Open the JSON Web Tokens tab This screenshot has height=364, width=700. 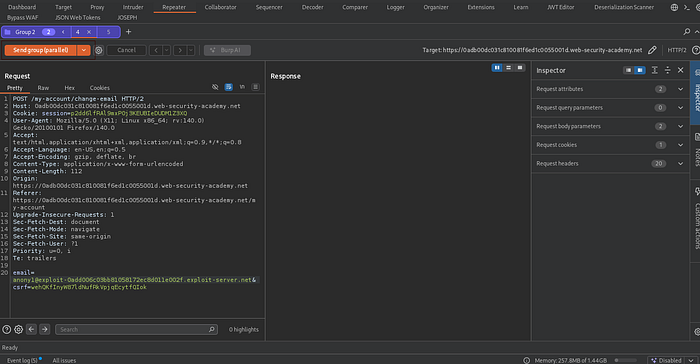pos(78,17)
